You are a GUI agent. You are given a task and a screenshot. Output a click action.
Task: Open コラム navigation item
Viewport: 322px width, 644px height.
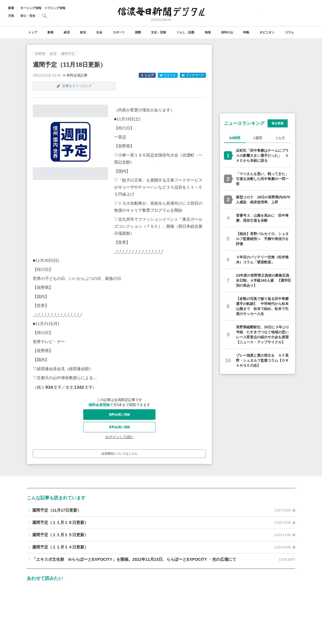(289, 32)
